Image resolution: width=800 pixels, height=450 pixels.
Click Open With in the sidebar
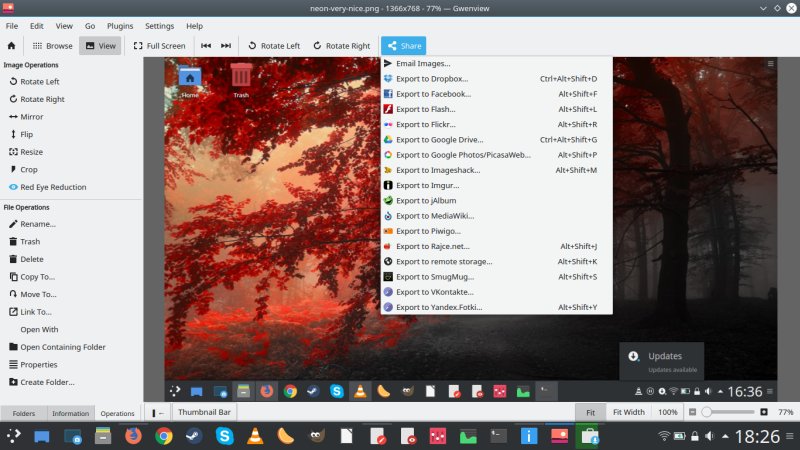coord(39,330)
